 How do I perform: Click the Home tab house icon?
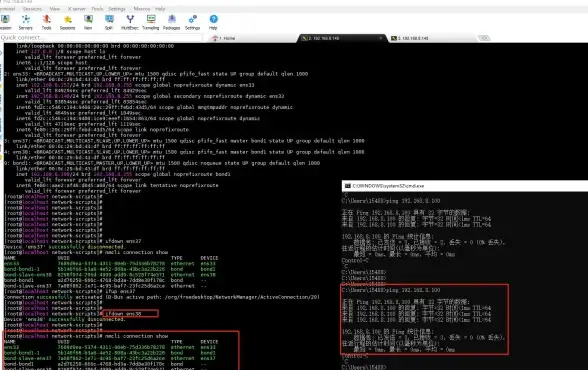click(215, 38)
